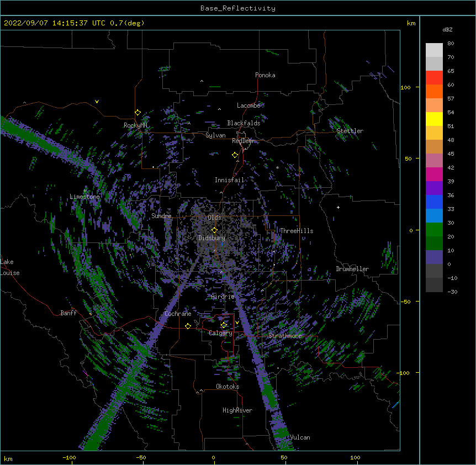Click the white asterisk marker east of Innisfail

pos(277,167)
